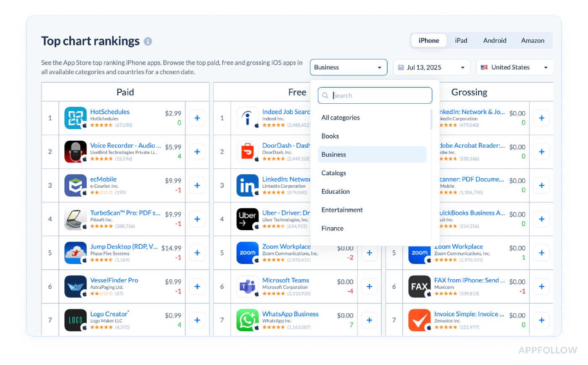588x365 pixels.
Task: Select Business category in the list
Action: point(372,155)
